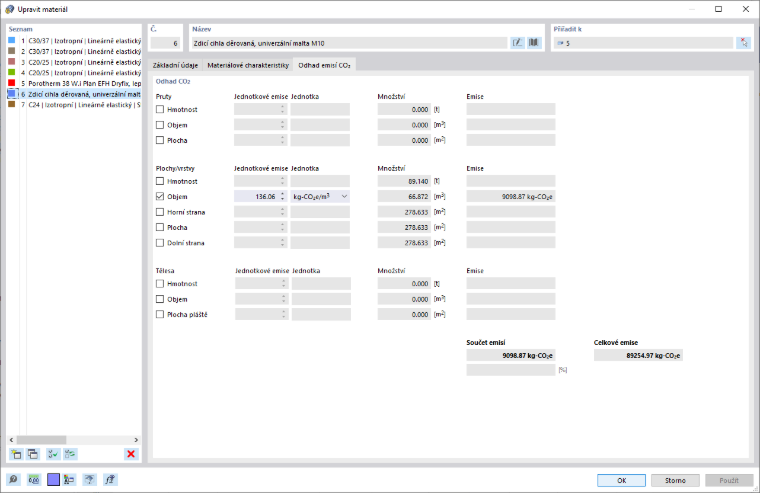Image resolution: width=760 pixels, height=493 pixels.
Task: Enable Tělesa Hmotnost checkbox
Action: coord(160,284)
